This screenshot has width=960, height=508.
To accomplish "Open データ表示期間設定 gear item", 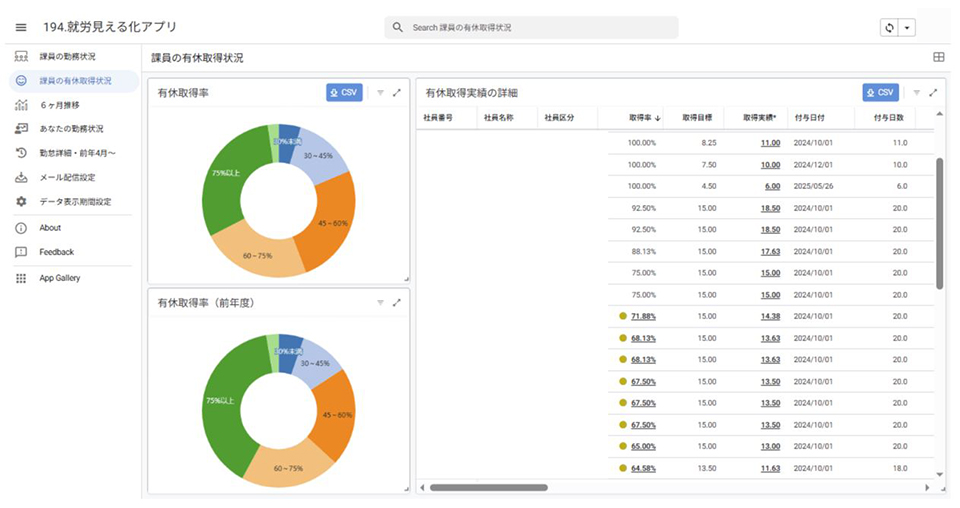I will (x=75, y=202).
